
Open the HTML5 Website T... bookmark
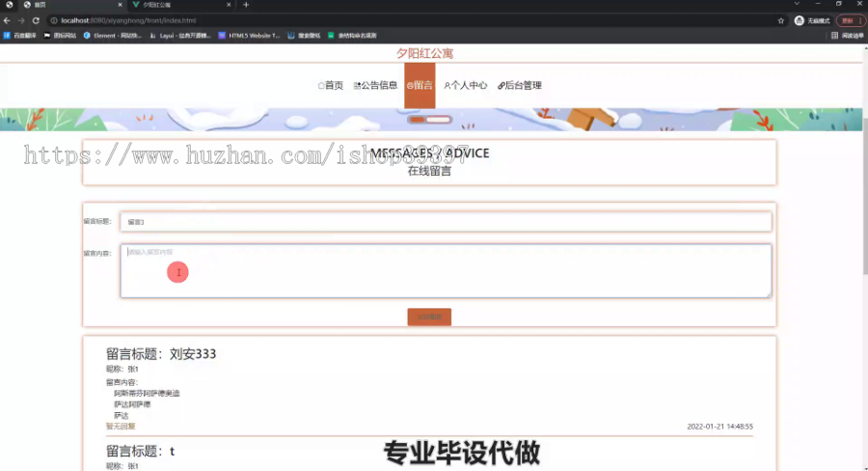(249, 36)
